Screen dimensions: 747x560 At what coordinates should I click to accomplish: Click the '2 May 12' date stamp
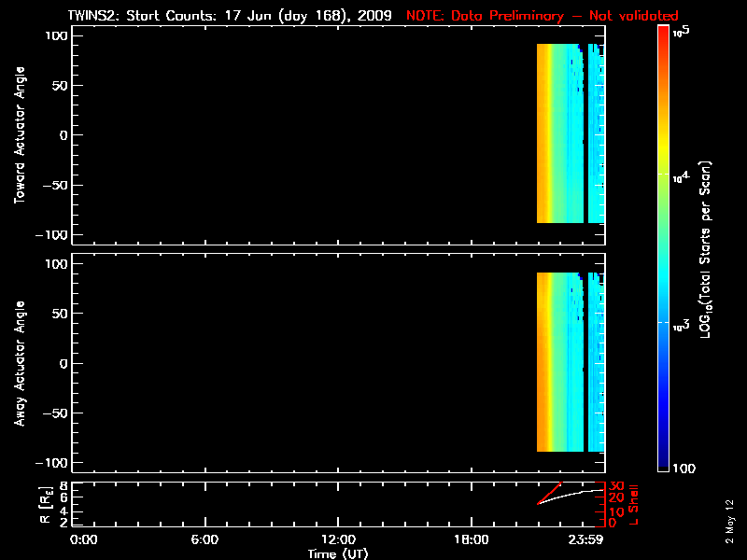[729, 526]
